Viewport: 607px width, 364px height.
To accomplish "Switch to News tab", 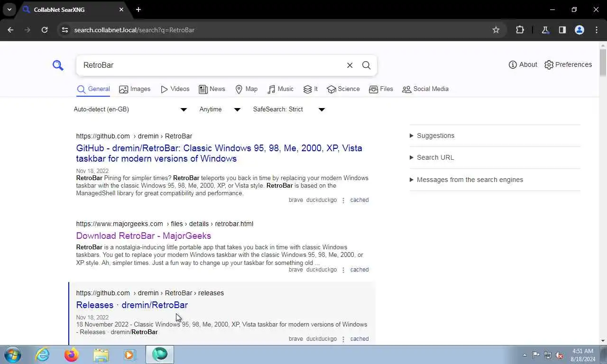I will [x=212, y=89].
